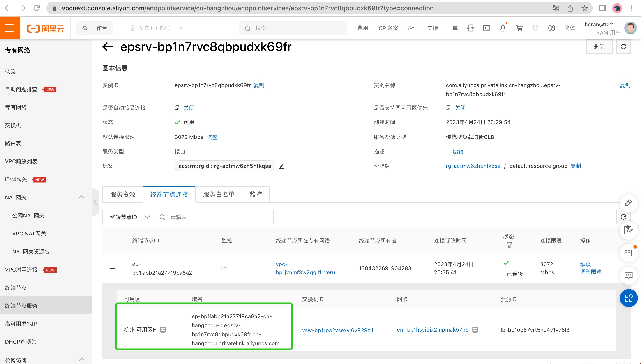
Task: Disable same-zone priority via 关闭 link
Action: [x=460, y=108]
